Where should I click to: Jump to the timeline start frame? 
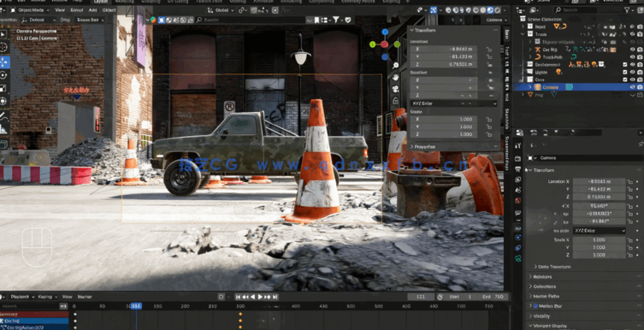238,297
